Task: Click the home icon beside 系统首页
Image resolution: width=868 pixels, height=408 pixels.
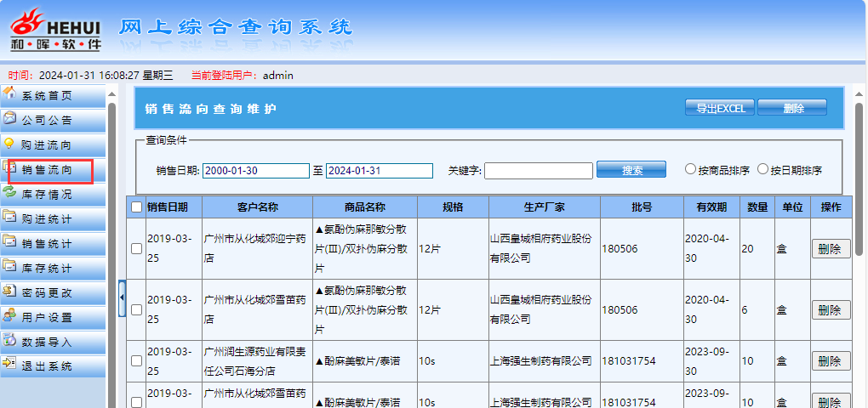Action: (x=10, y=93)
